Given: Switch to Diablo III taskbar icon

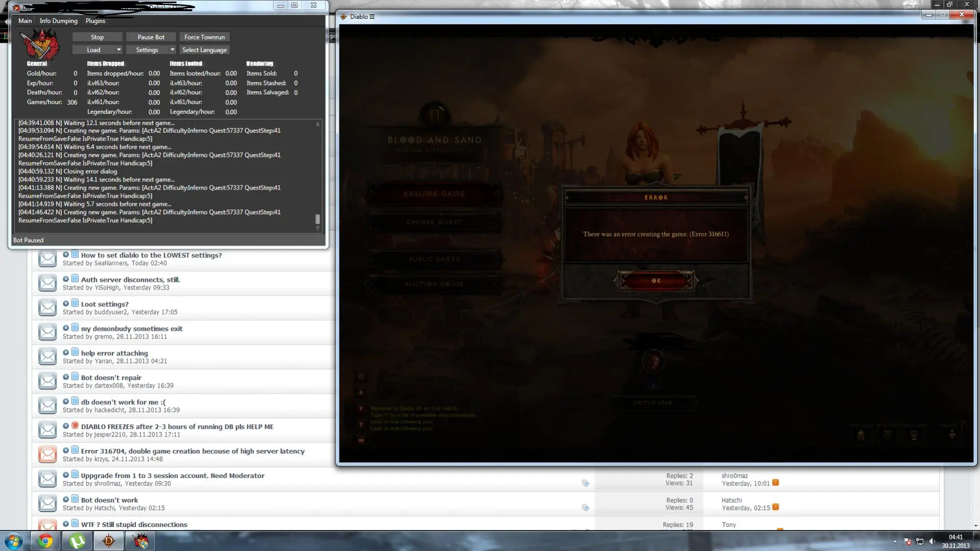Looking at the screenshot, I should click(109, 541).
